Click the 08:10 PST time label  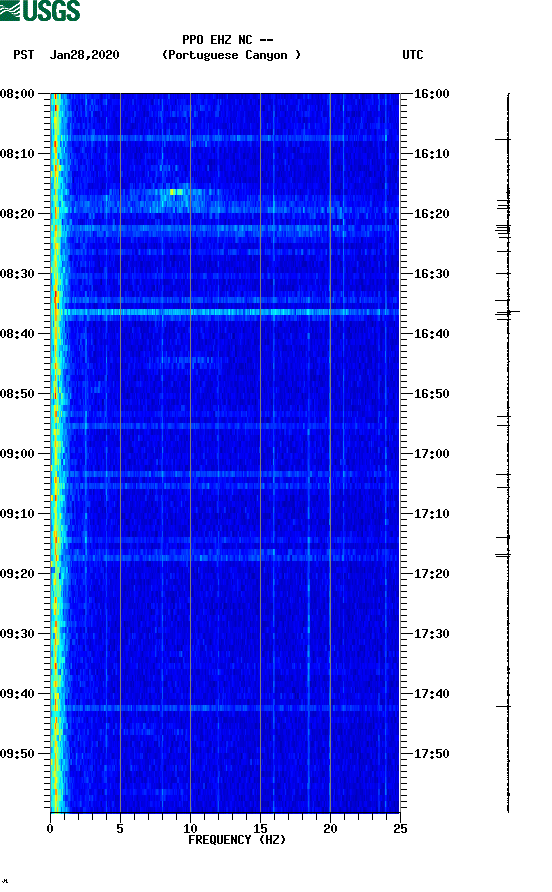tap(18, 154)
